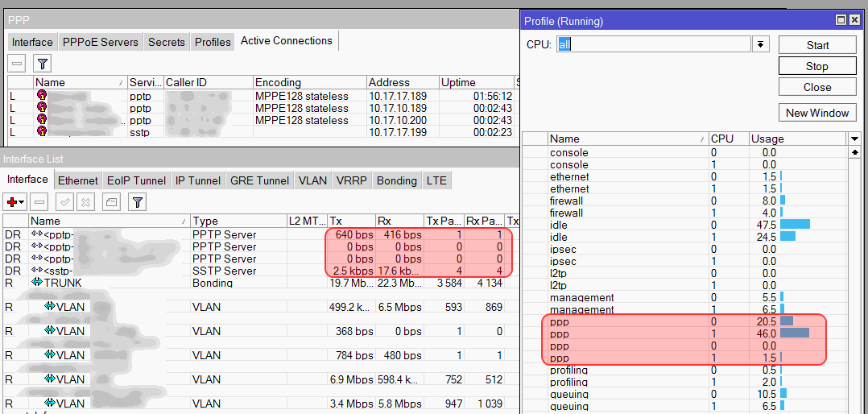The width and height of the screenshot is (868, 414).
Task: Open column chooser dropdown in Profile table
Action: point(855,139)
